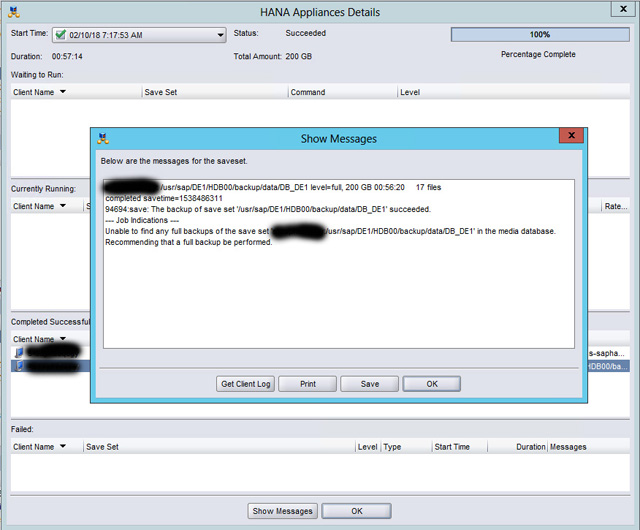The width and height of the screenshot is (640, 530).
Task: Click '--- Job Indications ---' line
Action: 142,220
